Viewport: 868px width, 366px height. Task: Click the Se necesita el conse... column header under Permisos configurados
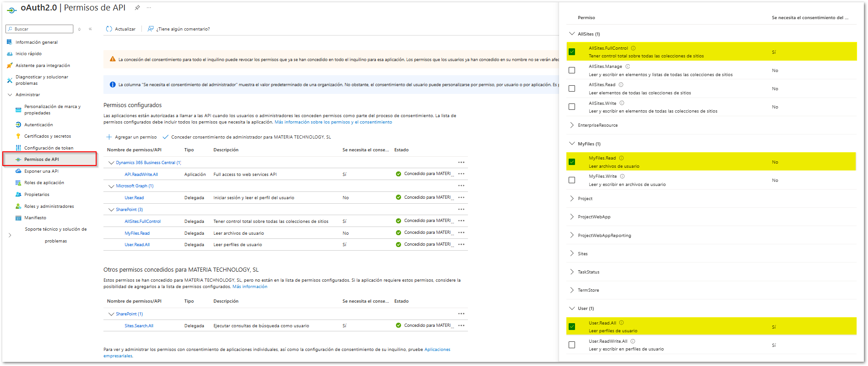tap(365, 150)
